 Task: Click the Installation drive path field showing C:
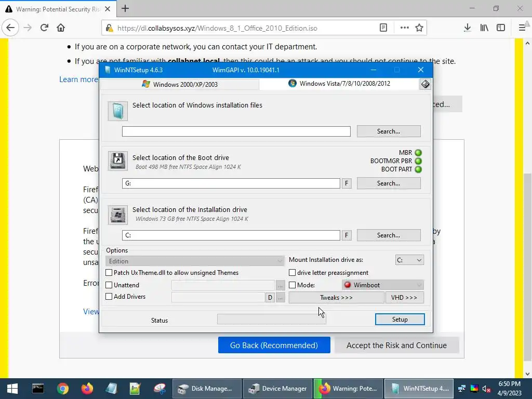(231, 235)
